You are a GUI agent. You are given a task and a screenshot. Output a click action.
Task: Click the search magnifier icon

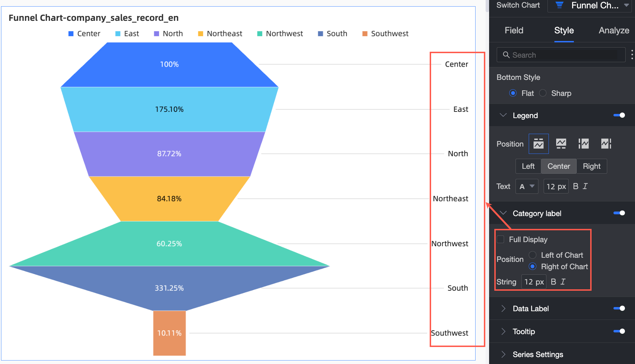point(506,55)
